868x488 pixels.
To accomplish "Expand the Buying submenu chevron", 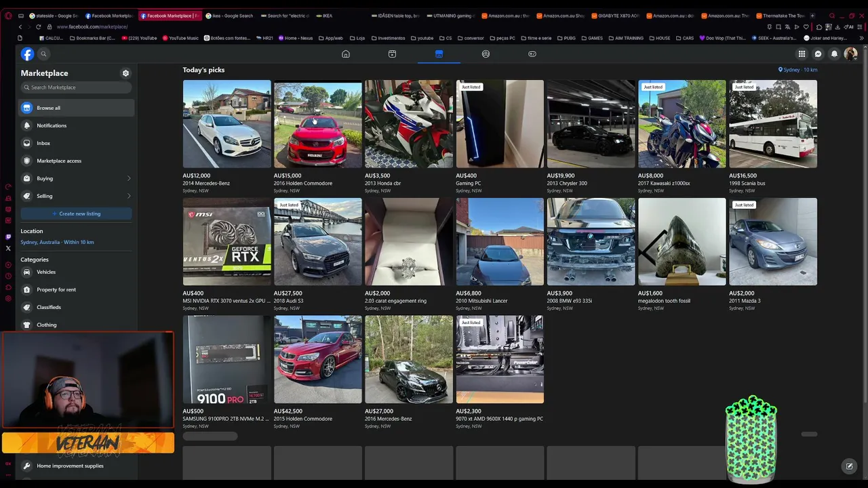I will pos(129,178).
